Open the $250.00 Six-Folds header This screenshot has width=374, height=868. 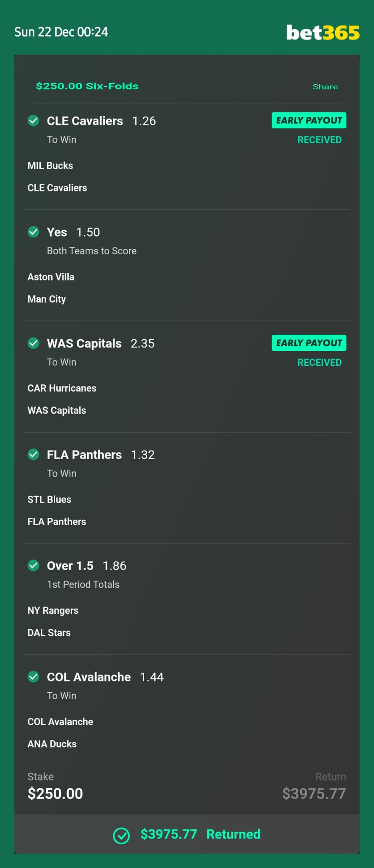pos(87,86)
